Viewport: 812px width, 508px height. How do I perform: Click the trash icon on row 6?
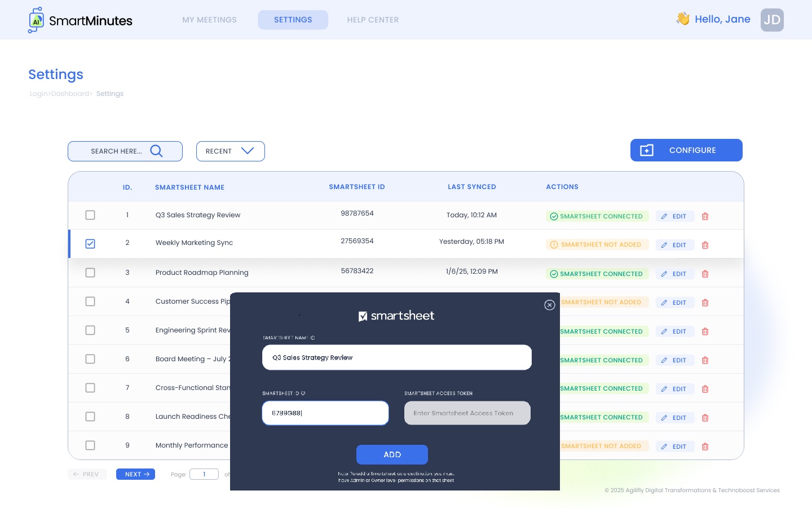(x=705, y=361)
